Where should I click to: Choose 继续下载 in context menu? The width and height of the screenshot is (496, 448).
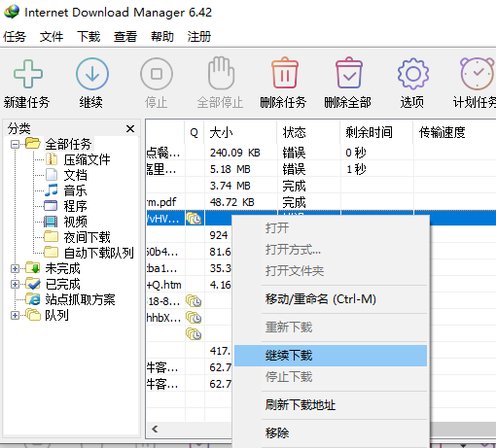(331, 356)
